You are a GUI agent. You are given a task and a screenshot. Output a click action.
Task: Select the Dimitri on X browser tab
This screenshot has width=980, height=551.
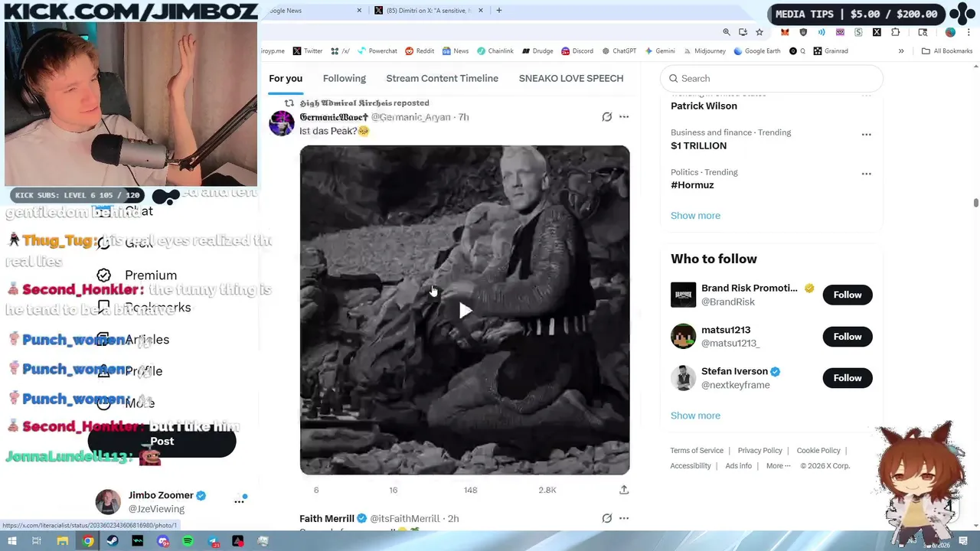click(429, 11)
